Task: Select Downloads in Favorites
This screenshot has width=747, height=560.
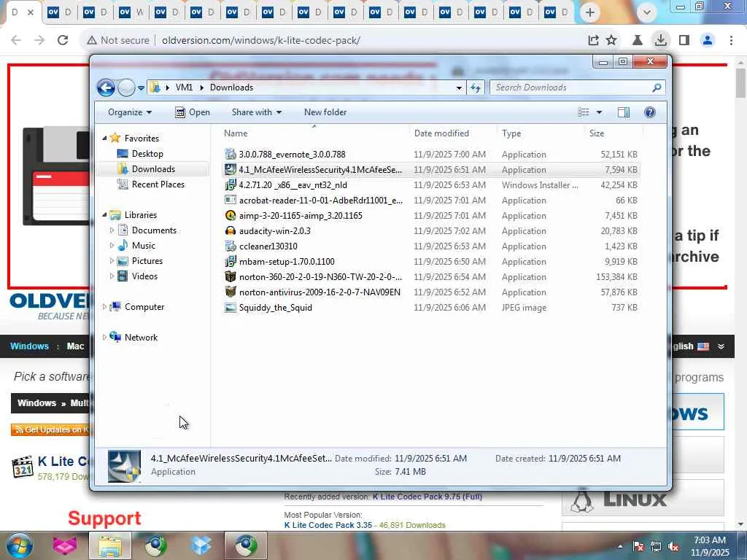Action: [153, 169]
